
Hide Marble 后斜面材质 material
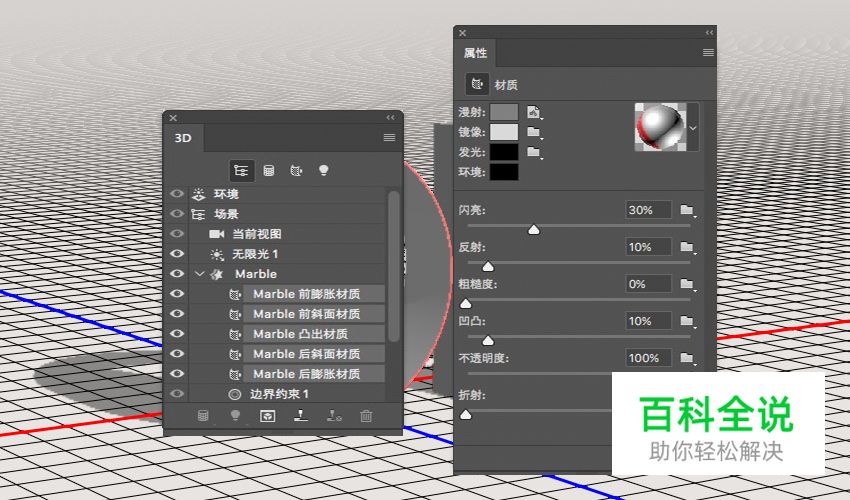click(177, 354)
